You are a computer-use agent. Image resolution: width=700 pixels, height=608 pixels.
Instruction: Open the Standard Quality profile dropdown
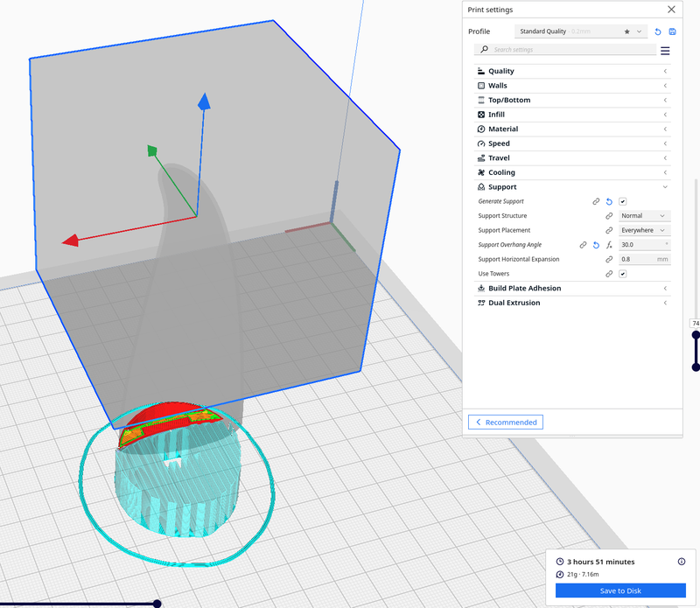581,31
